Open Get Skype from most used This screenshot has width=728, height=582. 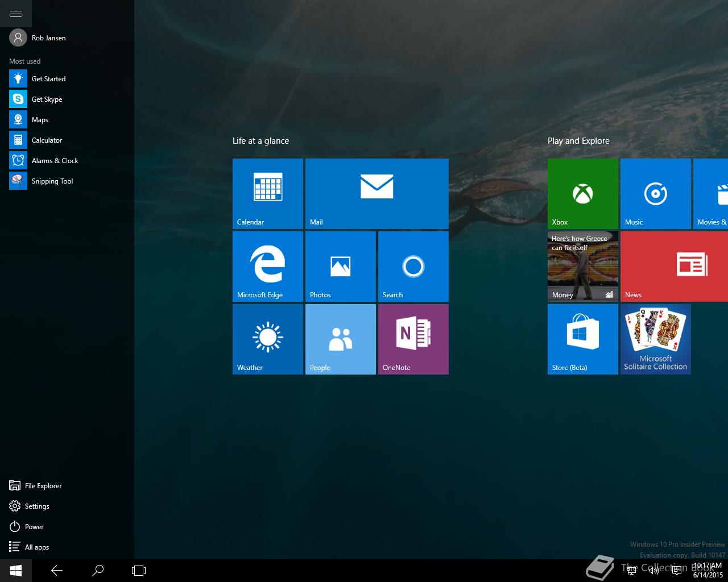67,99
